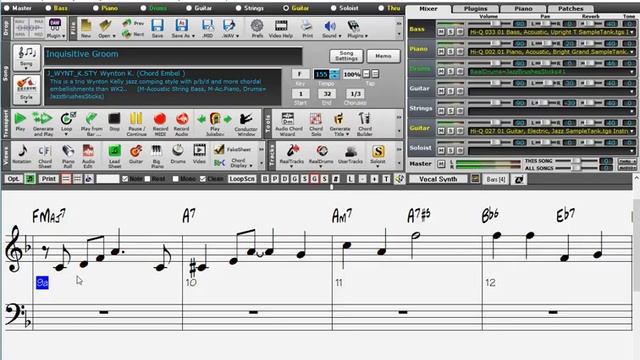
Task: Open the Chord Builder
Action: 364,124
